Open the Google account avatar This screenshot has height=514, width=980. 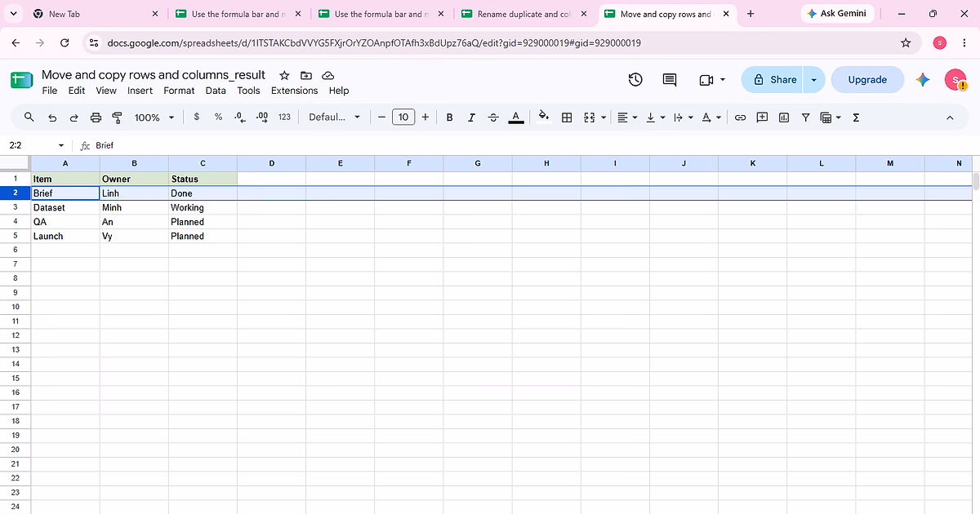click(955, 79)
